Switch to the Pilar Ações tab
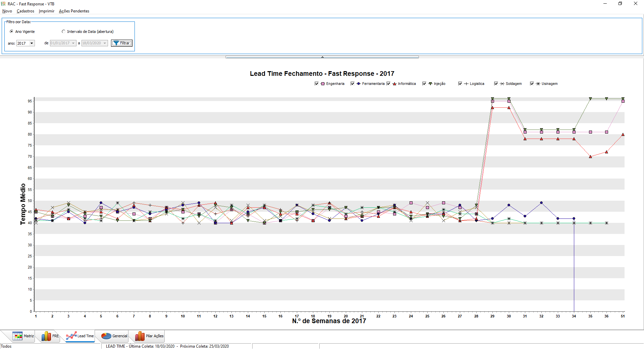644x349 pixels. coord(149,336)
